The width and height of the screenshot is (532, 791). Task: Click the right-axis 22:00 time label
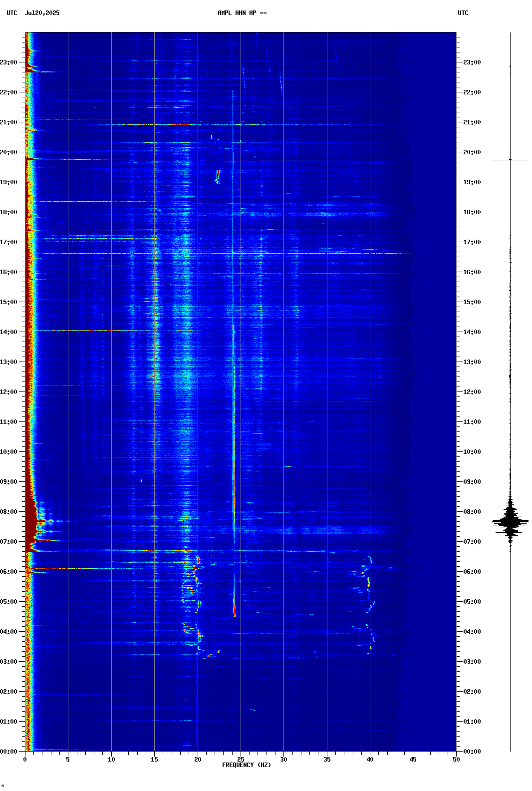tap(472, 92)
